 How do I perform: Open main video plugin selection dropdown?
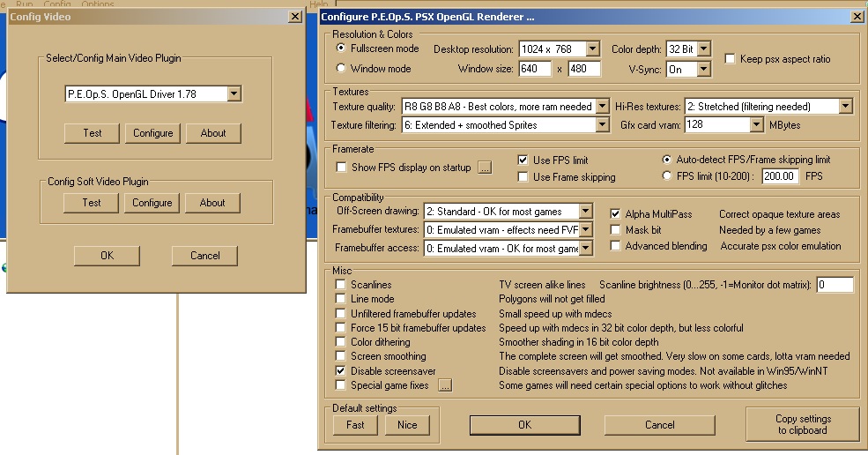tap(234, 93)
